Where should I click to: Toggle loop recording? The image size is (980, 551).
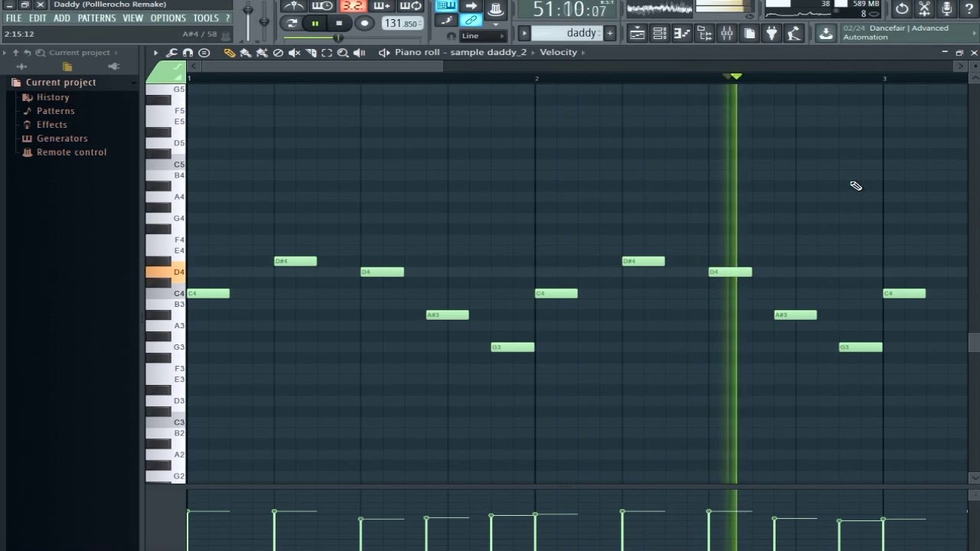pyautogui.click(x=412, y=6)
